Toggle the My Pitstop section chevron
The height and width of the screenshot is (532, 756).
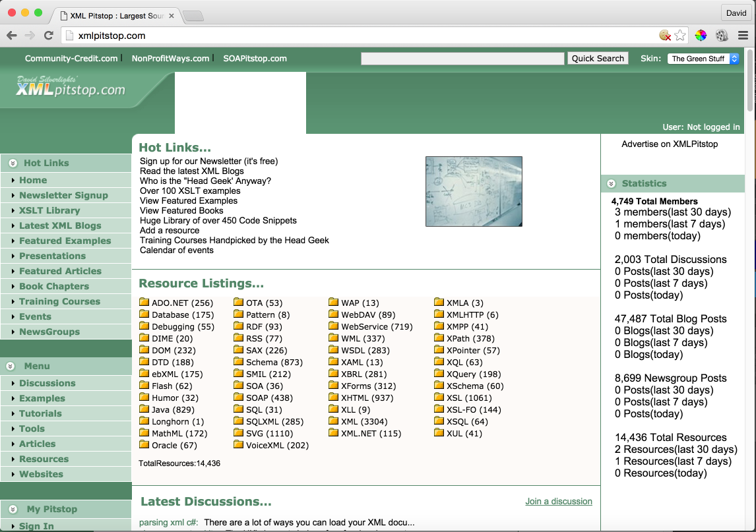(13, 510)
